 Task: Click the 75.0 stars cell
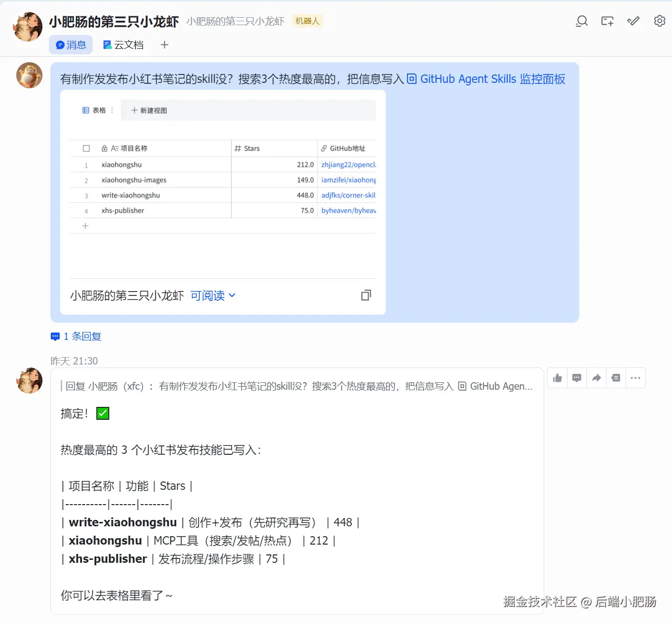point(274,211)
